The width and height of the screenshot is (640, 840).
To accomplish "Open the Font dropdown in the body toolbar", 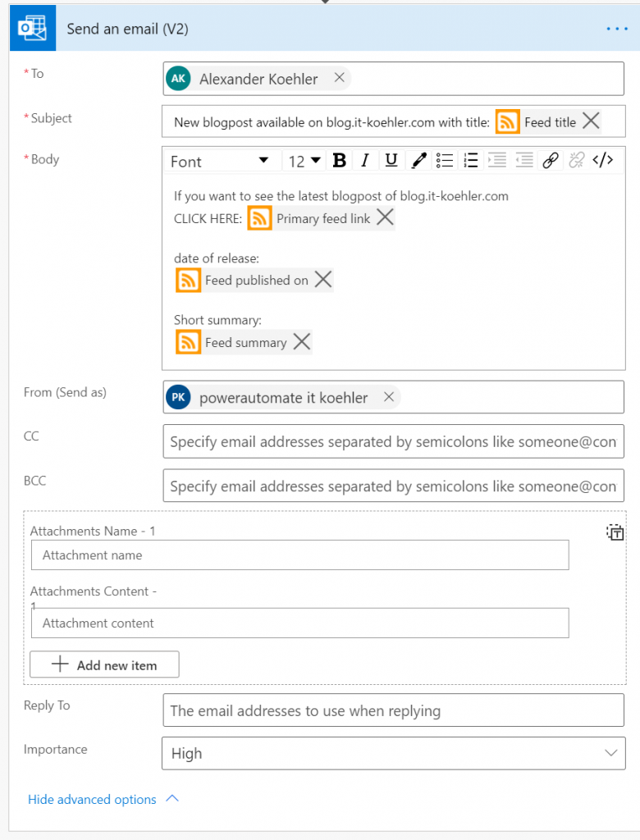I will pos(219,162).
